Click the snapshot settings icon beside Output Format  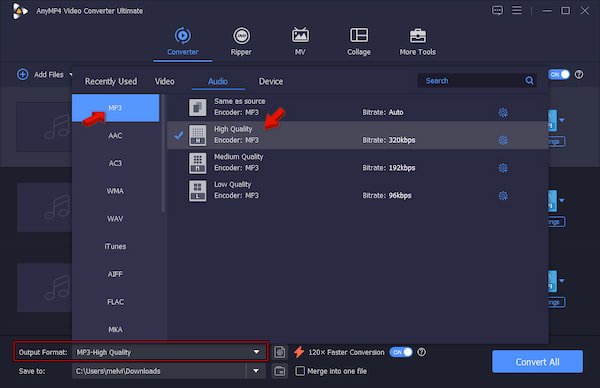pos(280,352)
